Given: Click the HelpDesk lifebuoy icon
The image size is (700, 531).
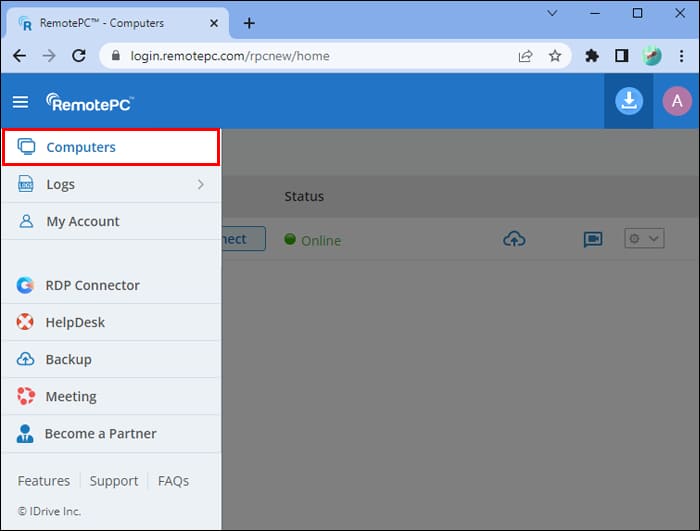Looking at the screenshot, I should 25,322.
